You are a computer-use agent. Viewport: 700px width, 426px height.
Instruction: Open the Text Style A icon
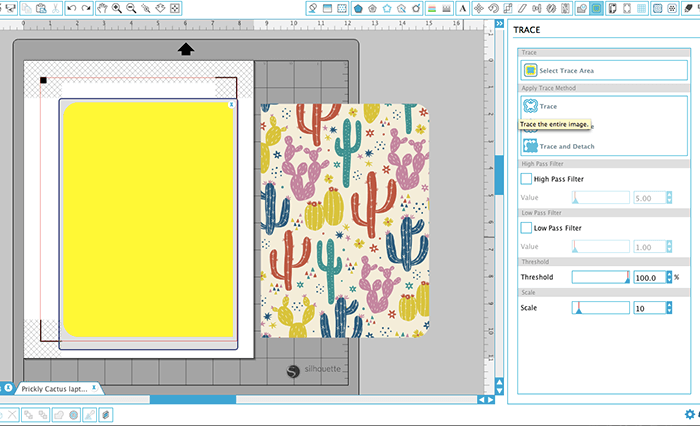pyautogui.click(x=462, y=8)
